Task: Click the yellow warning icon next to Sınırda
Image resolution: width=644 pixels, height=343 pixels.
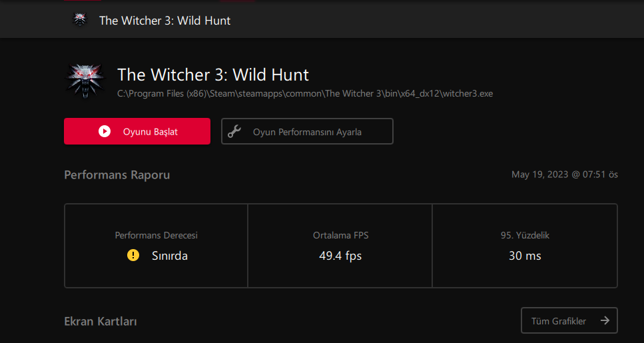Action: (x=133, y=256)
